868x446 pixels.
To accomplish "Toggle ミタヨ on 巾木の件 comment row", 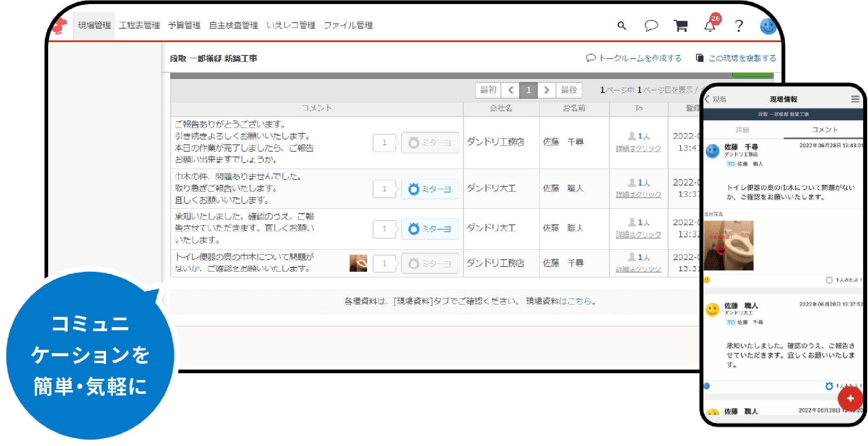I will point(430,189).
